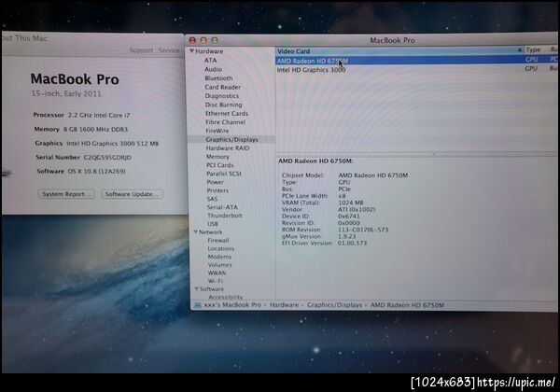This screenshot has height=392, width=560.
Task: Select Serial-ATA entry
Action: [x=222, y=207]
